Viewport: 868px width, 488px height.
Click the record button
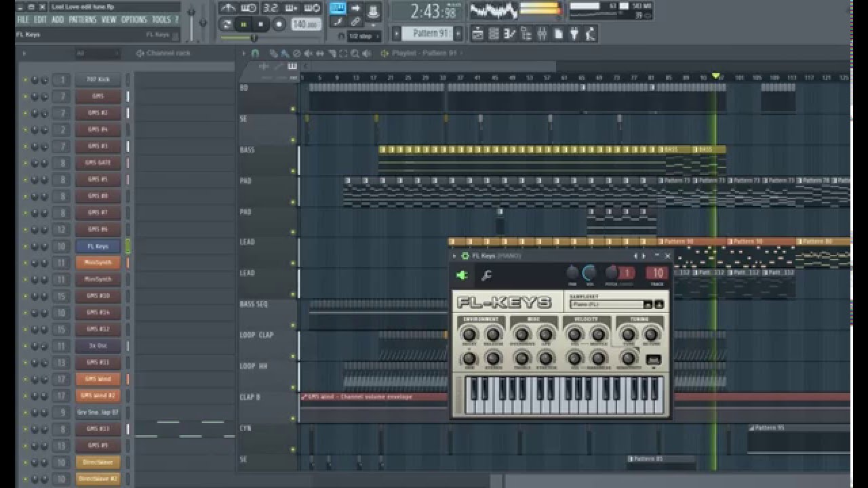[279, 24]
